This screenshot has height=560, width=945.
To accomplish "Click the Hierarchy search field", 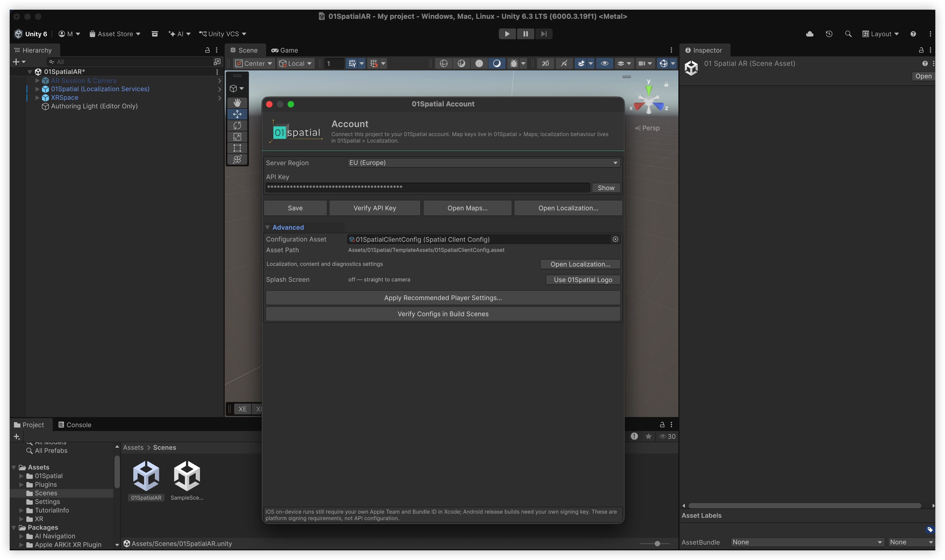I will (x=130, y=62).
